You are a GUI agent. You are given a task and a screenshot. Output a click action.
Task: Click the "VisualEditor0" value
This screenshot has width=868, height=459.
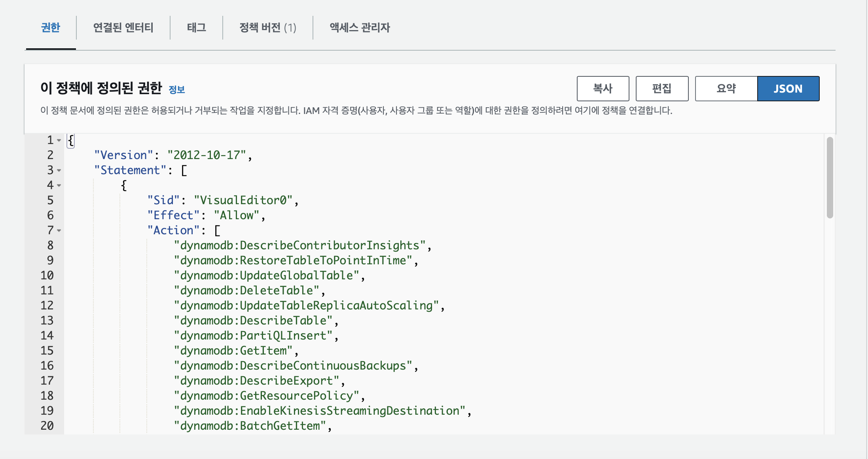(x=243, y=200)
